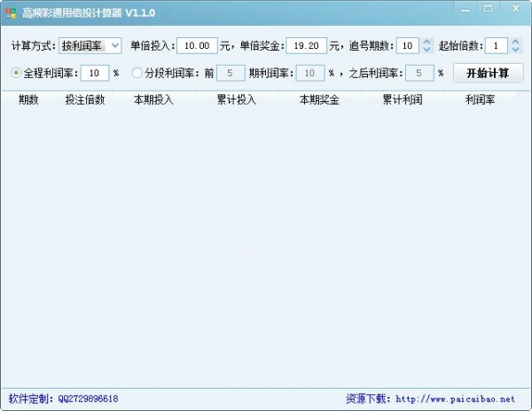Click the 投注倍数 column header
Image resolution: width=532 pixels, height=411 pixels.
coord(85,99)
